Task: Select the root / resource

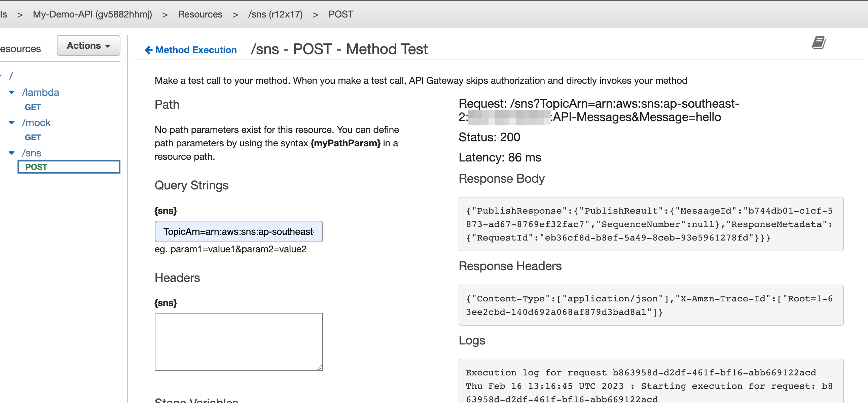Action: point(11,76)
